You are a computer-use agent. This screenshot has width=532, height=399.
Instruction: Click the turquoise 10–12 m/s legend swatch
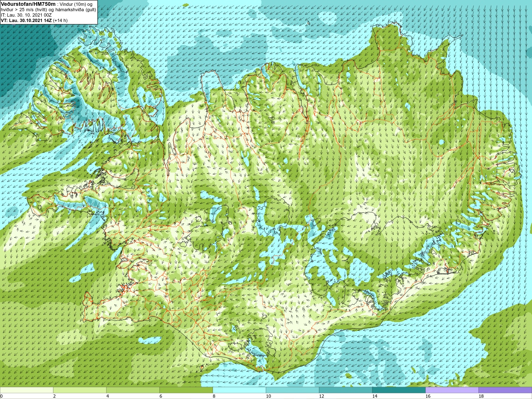(x=293, y=390)
